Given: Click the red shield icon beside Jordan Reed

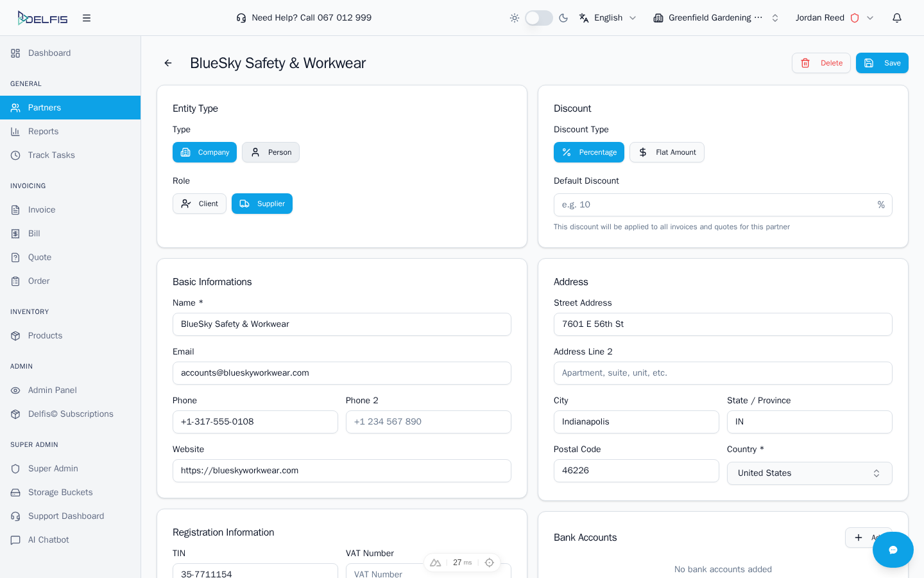Looking at the screenshot, I should [855, 18].
